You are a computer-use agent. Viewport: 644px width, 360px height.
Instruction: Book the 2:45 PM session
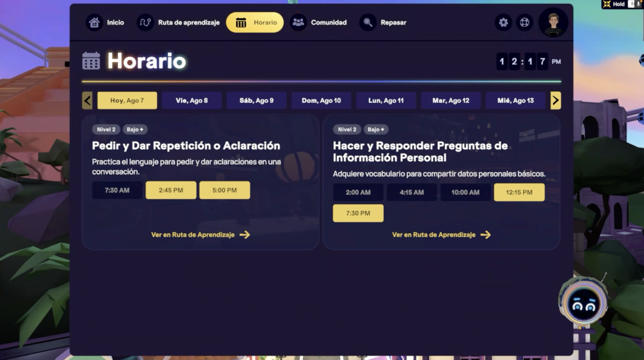pyautogui.click(x=171, y=190)
